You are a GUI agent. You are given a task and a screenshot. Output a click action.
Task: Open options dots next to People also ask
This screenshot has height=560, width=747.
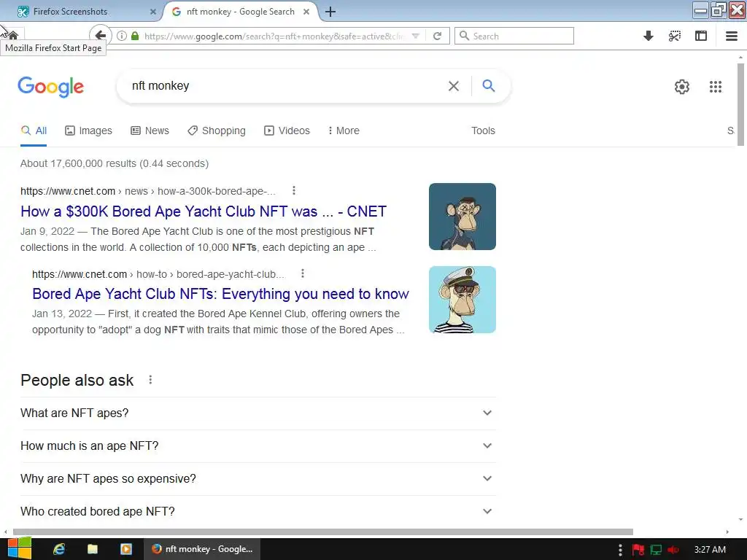click(x=150, y=379)
